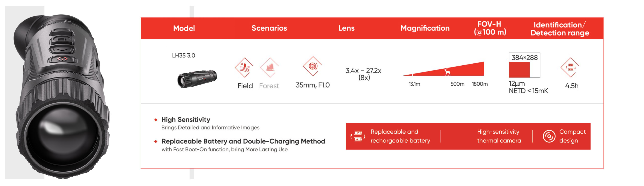This screenshot has width=644, height=186.
Task: Click the small LH35 monocular thumbnail
Action: (x=197, y=78)
